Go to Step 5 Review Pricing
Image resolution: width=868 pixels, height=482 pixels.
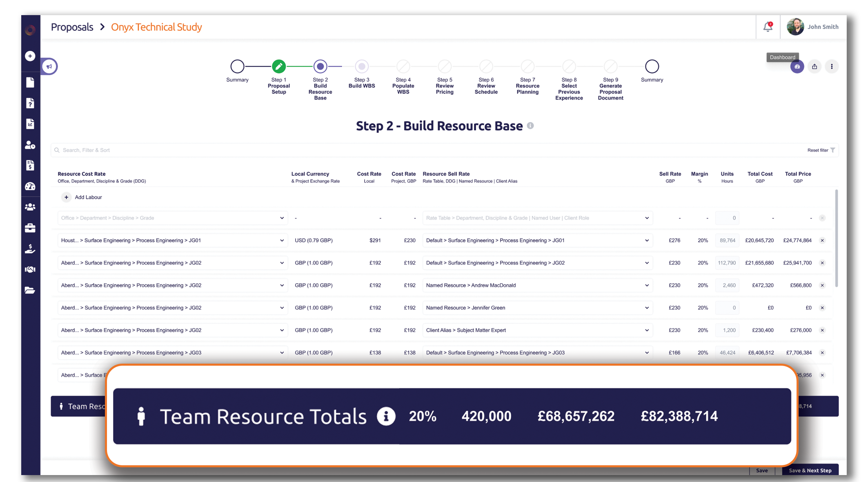[x=445, y=66]
